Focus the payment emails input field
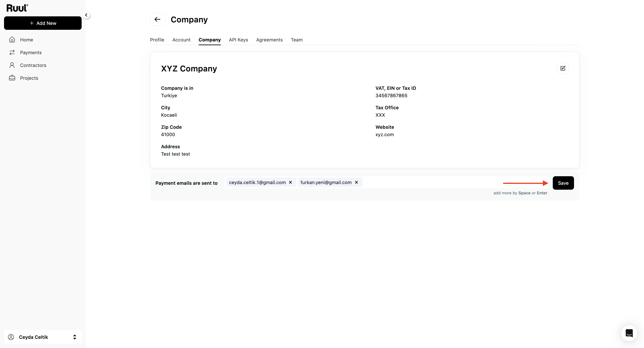The height and width of the screenshot is (348, 644). coord(430,182)
